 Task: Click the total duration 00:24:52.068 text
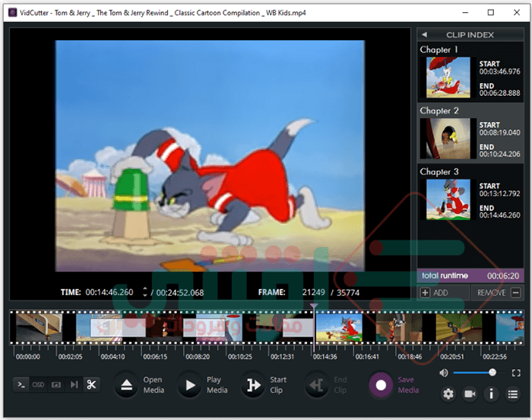point(180,293)
